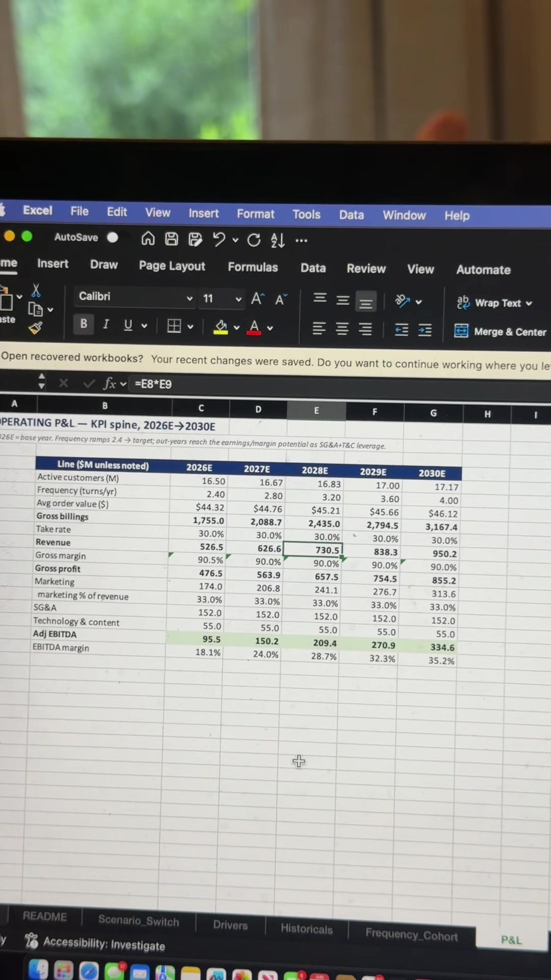Open the Tools menu
551x980 pixels.
click(x=306, y=214)
